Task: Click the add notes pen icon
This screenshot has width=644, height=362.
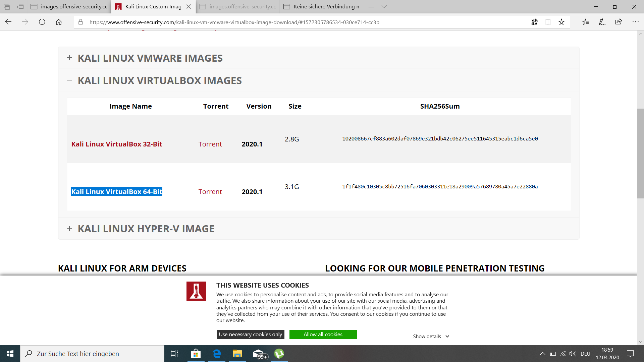Action: (x=602, y=22)
